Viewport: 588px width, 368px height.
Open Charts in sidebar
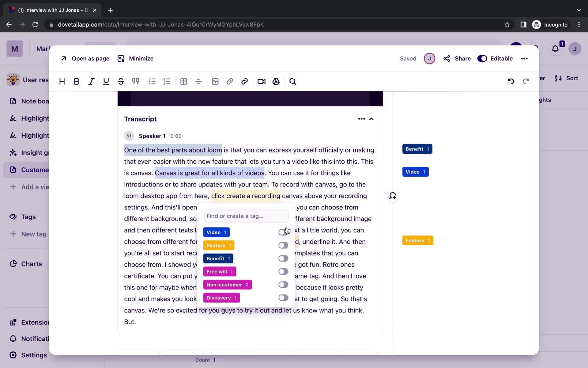[x=31, y=264]
